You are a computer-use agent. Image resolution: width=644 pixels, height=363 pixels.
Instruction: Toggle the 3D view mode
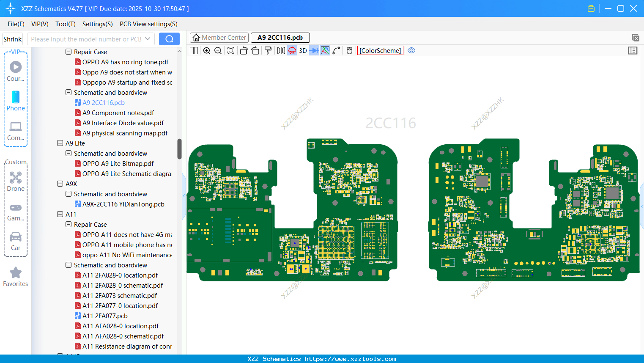point(303,51)
